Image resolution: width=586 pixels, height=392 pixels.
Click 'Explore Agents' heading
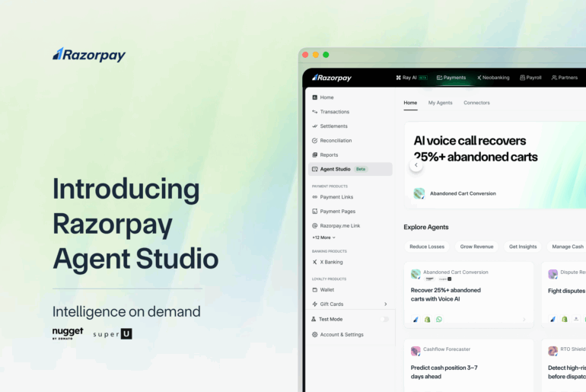(x=425, y=227)
